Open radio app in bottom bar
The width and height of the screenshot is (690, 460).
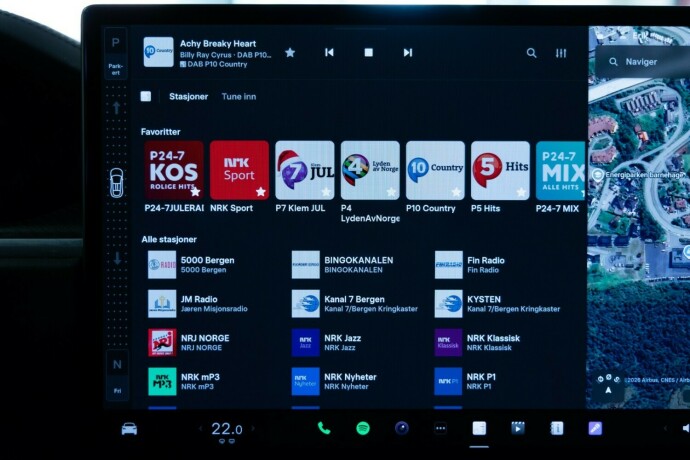tap(479, 428)
